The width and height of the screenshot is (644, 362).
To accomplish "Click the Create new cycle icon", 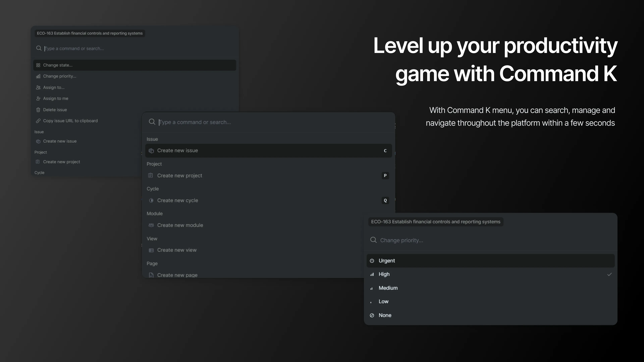I will click(151, 200).
